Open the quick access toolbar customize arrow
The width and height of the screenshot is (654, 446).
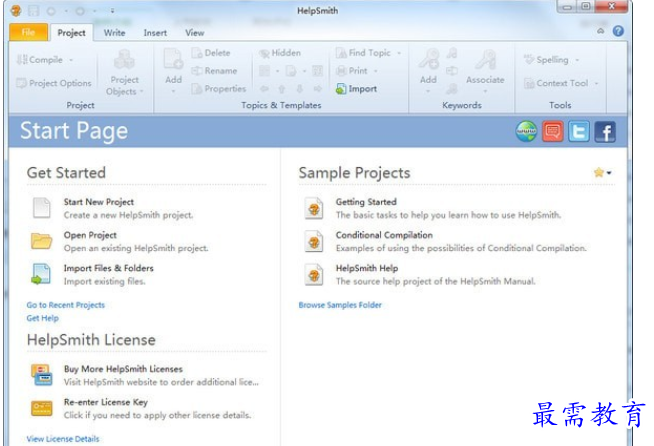(x=113, y=11)
